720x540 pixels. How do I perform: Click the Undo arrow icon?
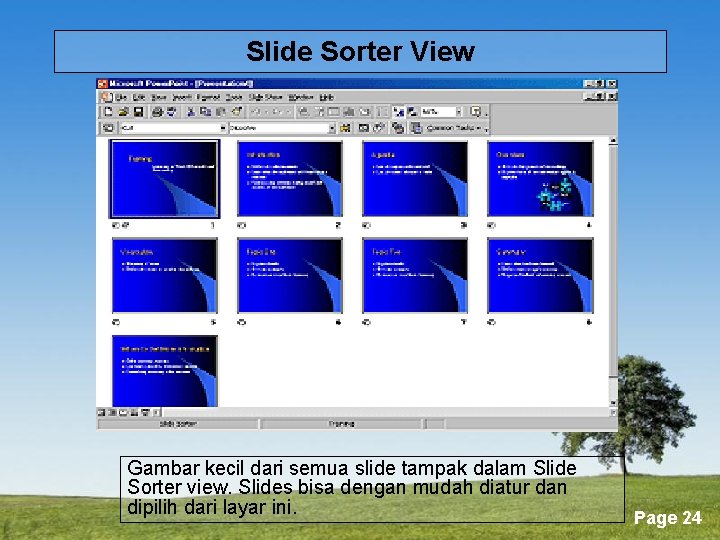[x=257, y=112]
